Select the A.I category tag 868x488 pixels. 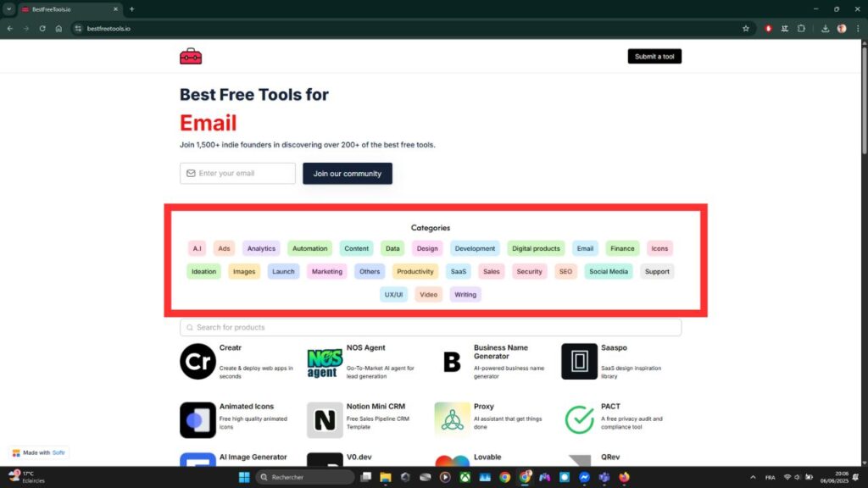point(197,248)
